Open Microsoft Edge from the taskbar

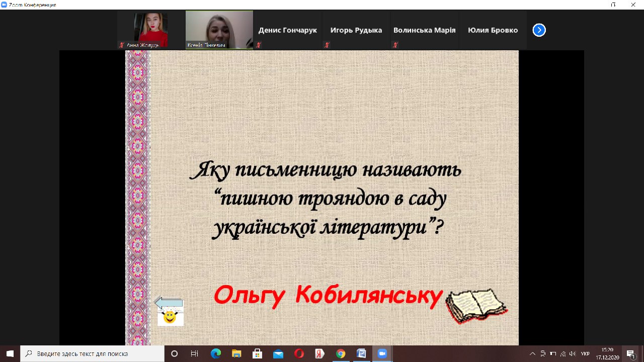point(216,353)
